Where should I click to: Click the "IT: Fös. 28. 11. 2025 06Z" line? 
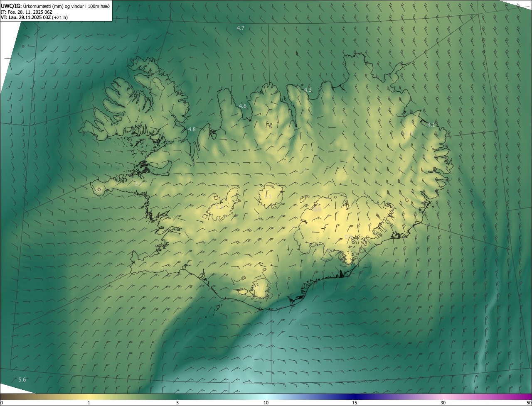(26, 12)
